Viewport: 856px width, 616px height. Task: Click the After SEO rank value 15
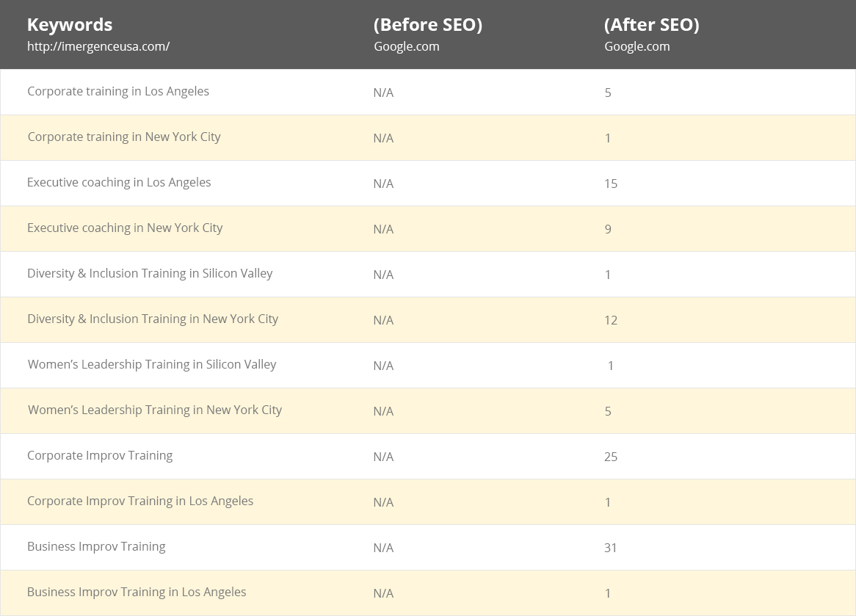(x=611, y=184)
